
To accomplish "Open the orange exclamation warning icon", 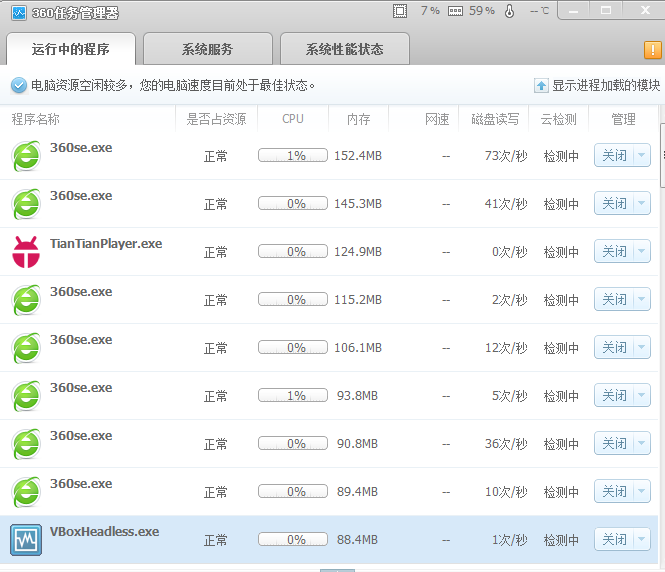I will (x=653, y=50).
